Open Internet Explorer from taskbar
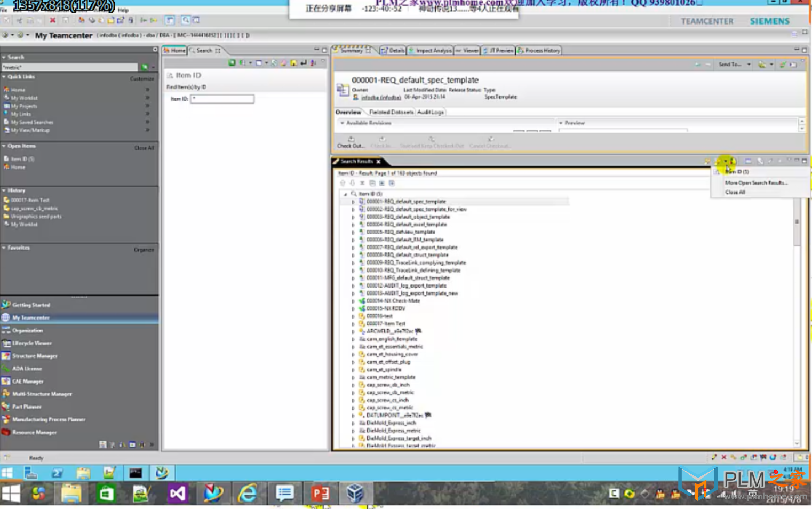This screenshot has height=509, width=812. point(248,494)
